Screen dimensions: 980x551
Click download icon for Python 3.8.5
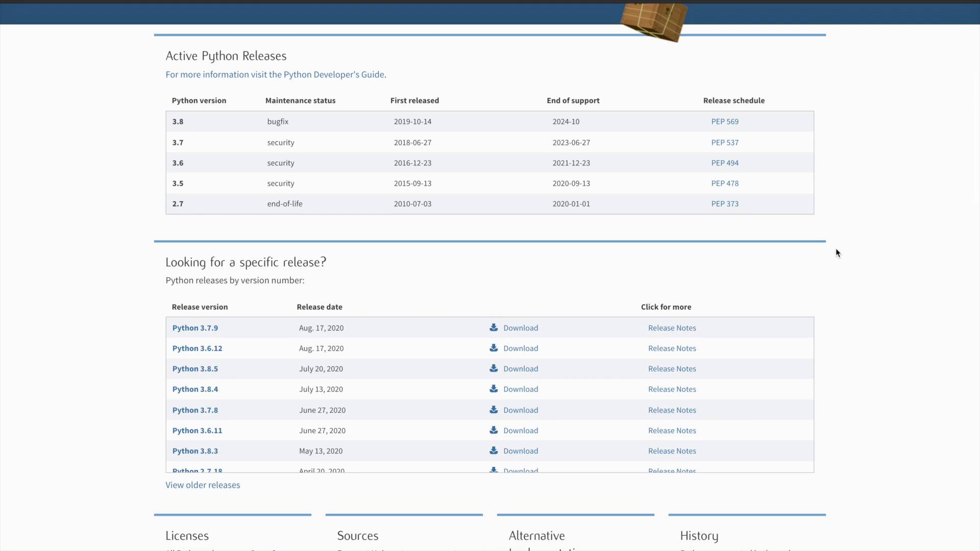(494, 368)
